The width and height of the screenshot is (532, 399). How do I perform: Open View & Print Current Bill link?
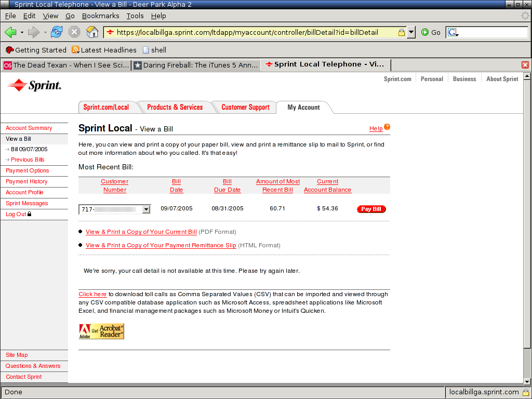[x=141, y=232]
